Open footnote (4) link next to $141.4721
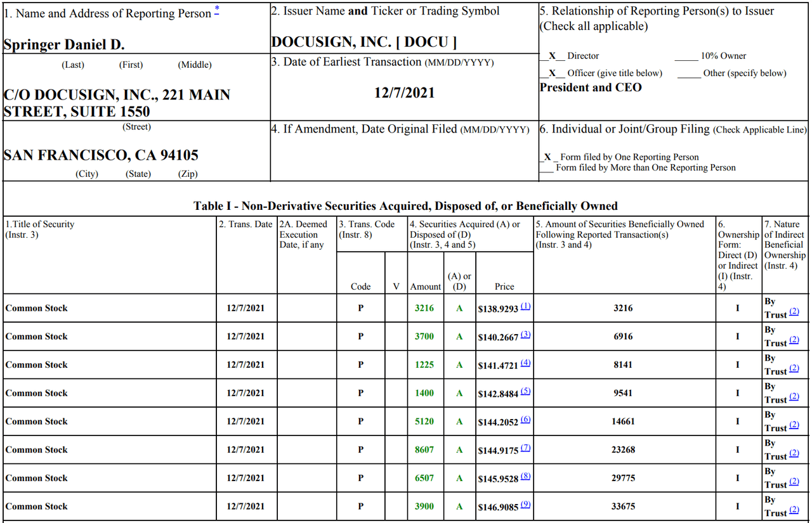 click(x=525, y=363)
